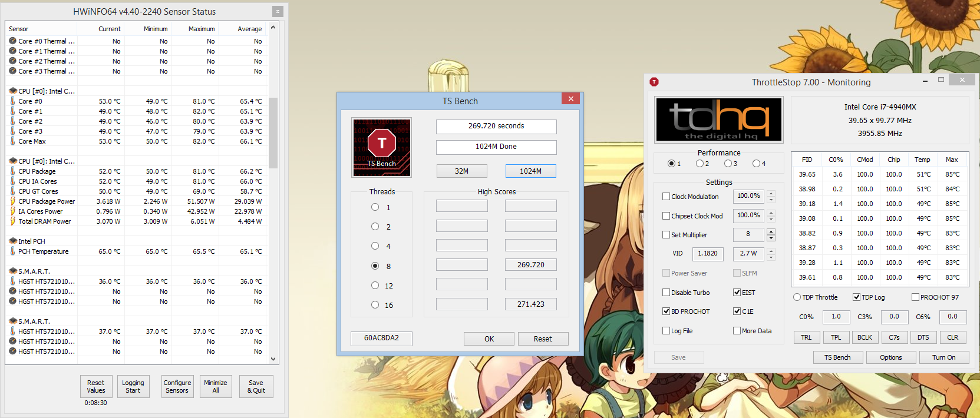Enable the Log File checkbox
Screen dimensions: 980x418
pos(666,331)
